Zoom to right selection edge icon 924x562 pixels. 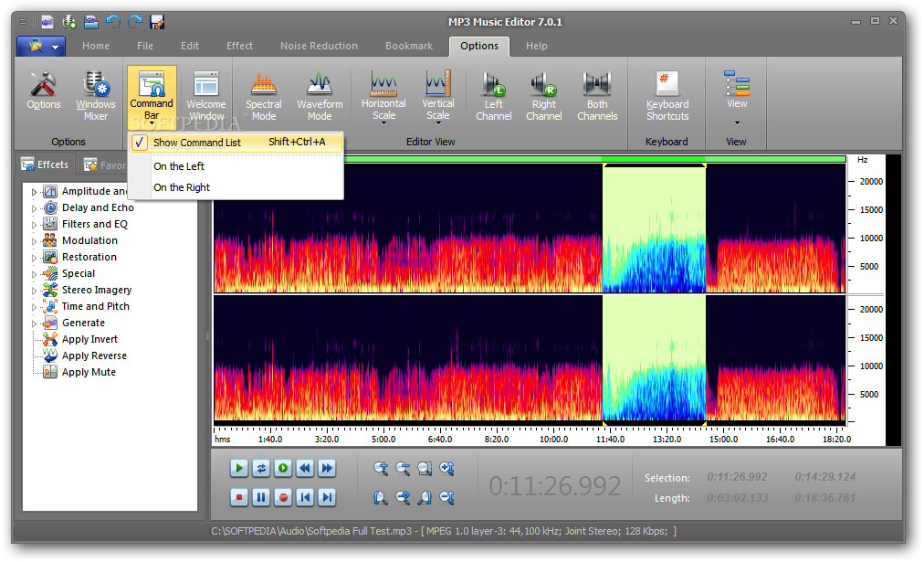[x=425, y=498]
